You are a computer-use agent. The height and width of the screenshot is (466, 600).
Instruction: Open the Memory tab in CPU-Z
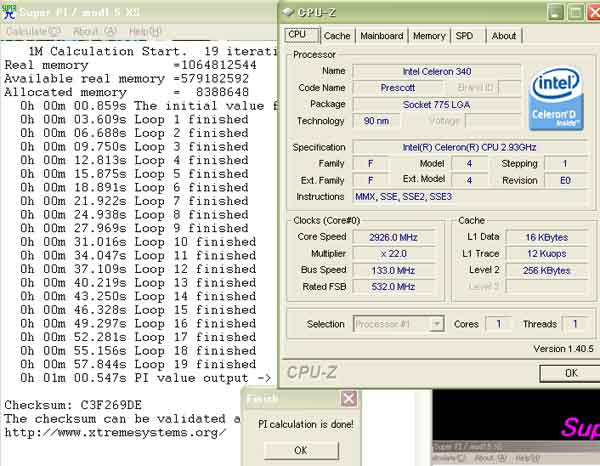tap(429, 36)
